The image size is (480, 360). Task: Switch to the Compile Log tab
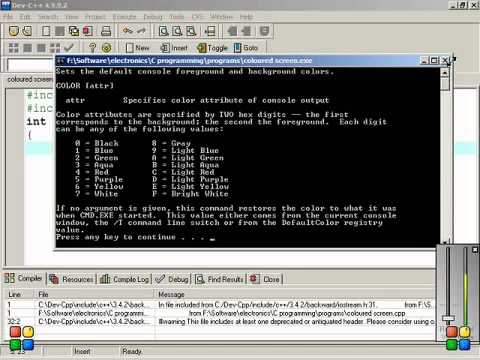[125, 279]
